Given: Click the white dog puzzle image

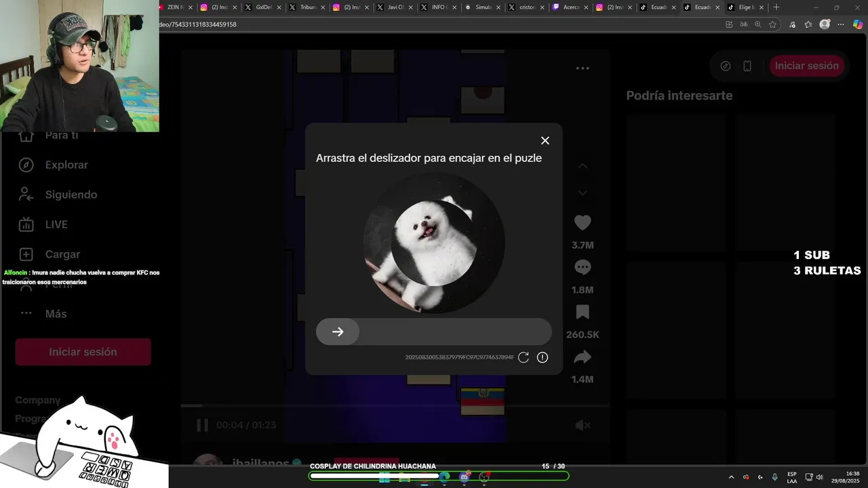Looking at the screenshot, I should pos(434,243).
